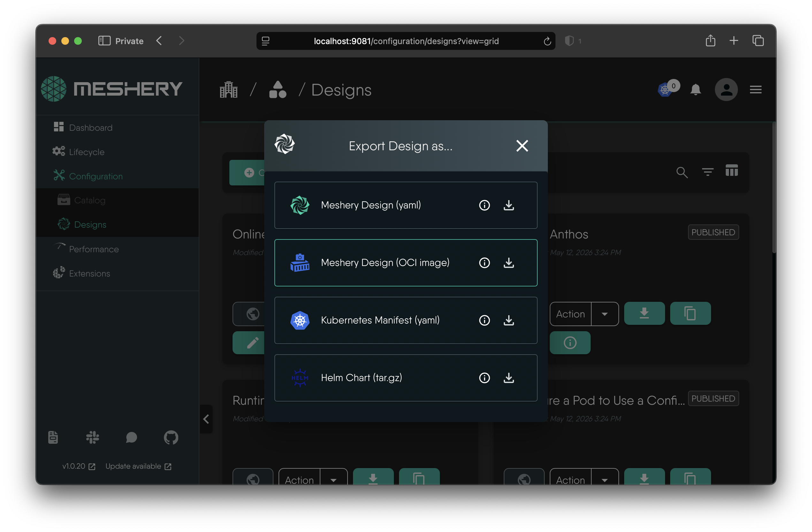812x532 pixels.
Task: Open Extensions in the sidebar
Action: (x=117, y=273)
